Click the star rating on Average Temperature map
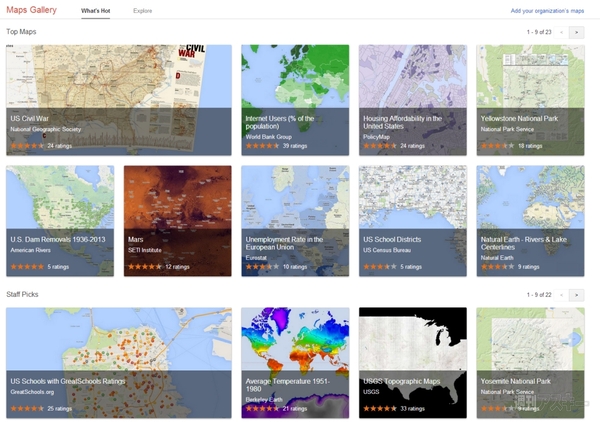Screen dimensions: 600x422 [x=262, y=409]
